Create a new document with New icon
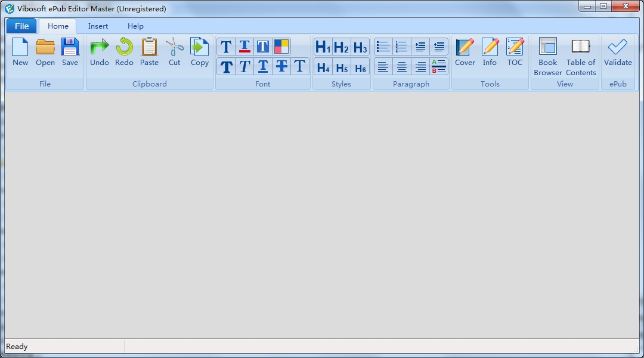 tap(20, 52)
